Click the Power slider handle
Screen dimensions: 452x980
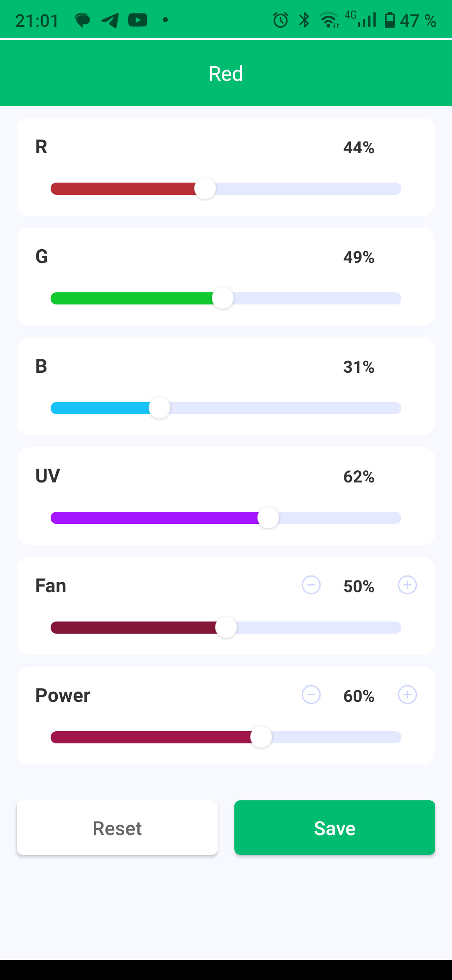click(261, 737)
